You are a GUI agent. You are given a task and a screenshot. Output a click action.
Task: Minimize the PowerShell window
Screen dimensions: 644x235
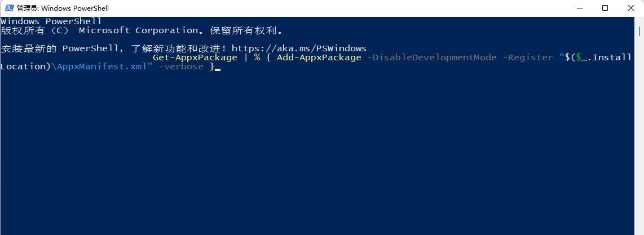[x=580, y=8]
